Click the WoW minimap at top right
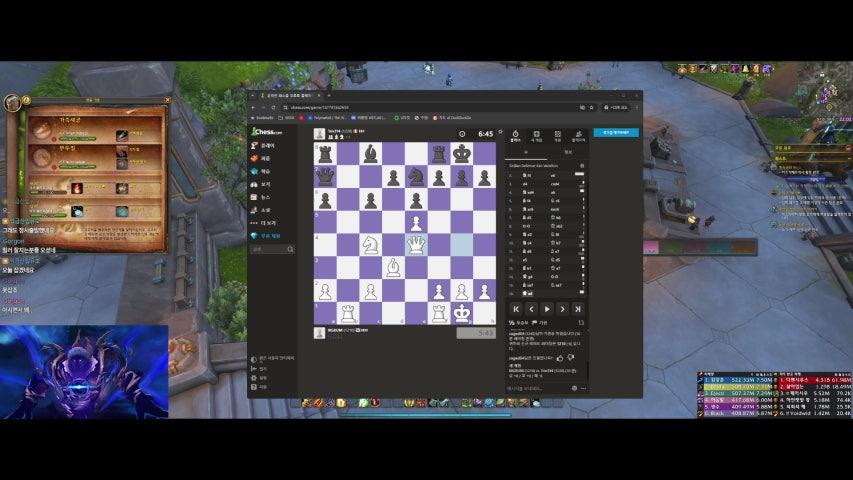853x480 pixels. (824, 91)
